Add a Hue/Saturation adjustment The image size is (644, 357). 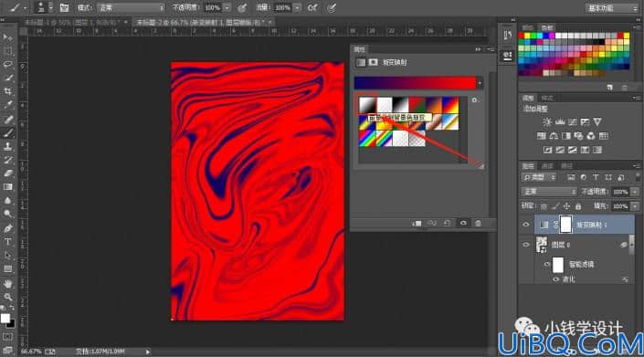542,136
